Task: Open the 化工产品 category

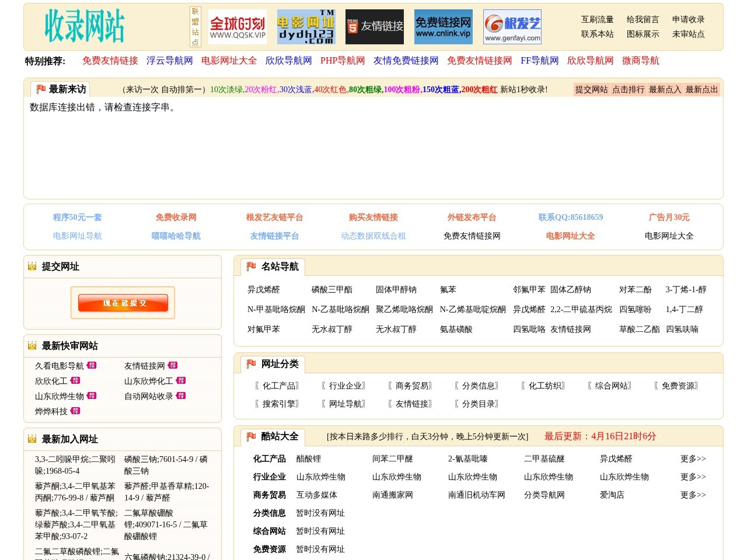Action: click(x=278, y=386)
